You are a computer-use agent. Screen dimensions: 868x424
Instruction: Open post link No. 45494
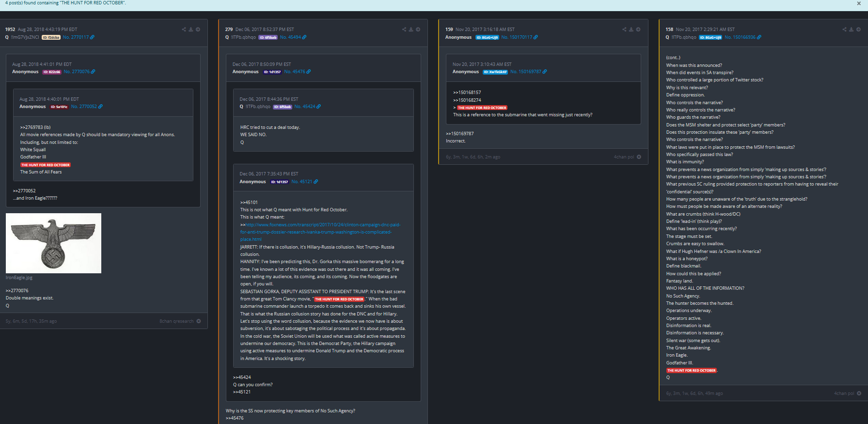(x=290, y=37)
